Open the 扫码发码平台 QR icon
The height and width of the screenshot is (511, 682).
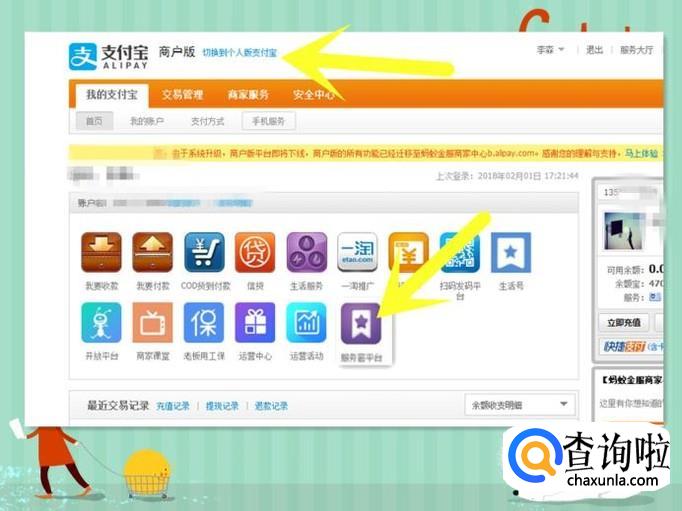460,252
